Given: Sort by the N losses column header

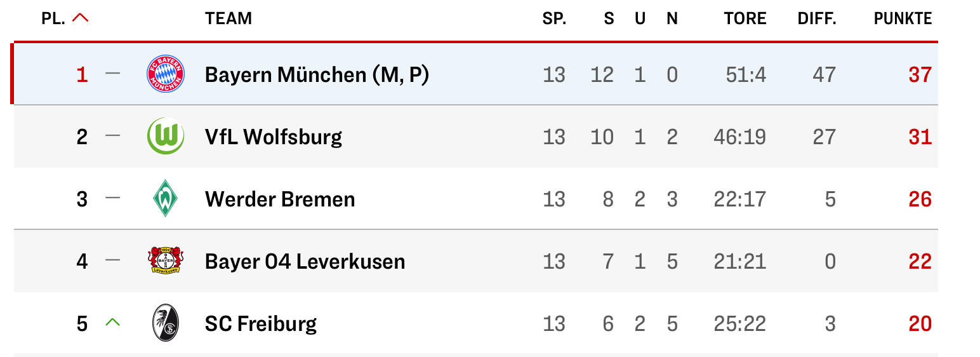Looking at the screenshot, I should [672, 19].
